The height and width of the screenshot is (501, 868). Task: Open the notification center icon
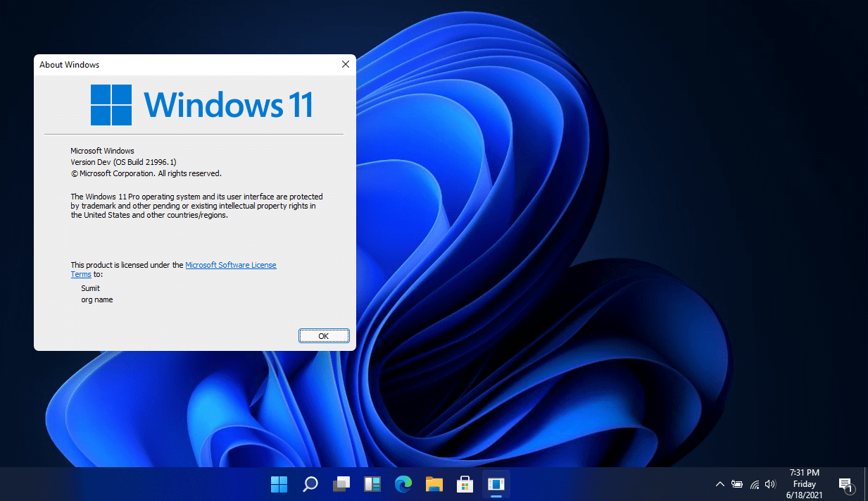(846, 484)
